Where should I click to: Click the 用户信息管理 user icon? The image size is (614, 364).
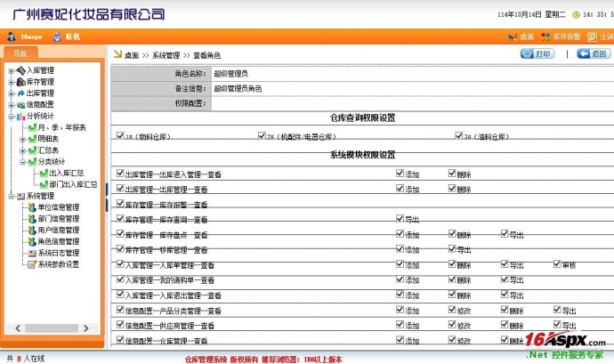[33, 231]
